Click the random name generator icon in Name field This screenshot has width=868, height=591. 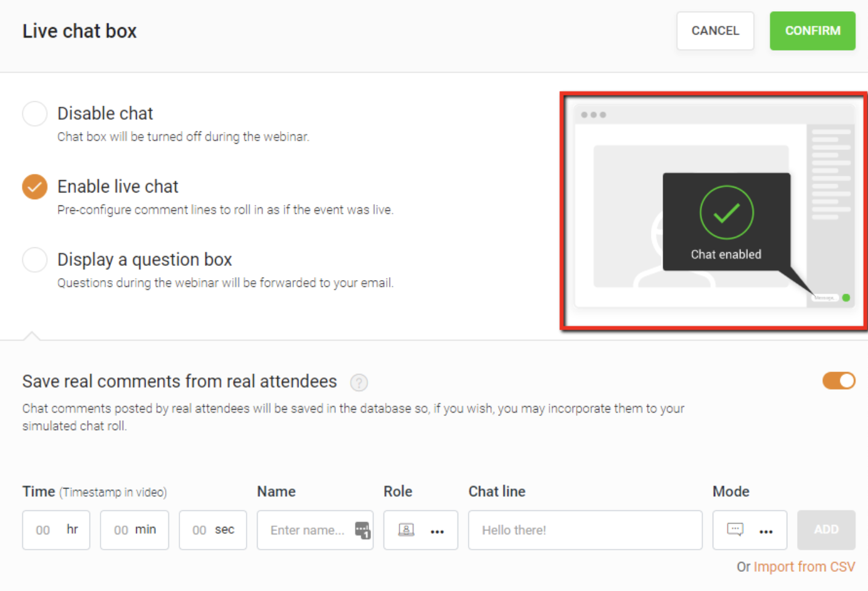[x=363, y=530]
